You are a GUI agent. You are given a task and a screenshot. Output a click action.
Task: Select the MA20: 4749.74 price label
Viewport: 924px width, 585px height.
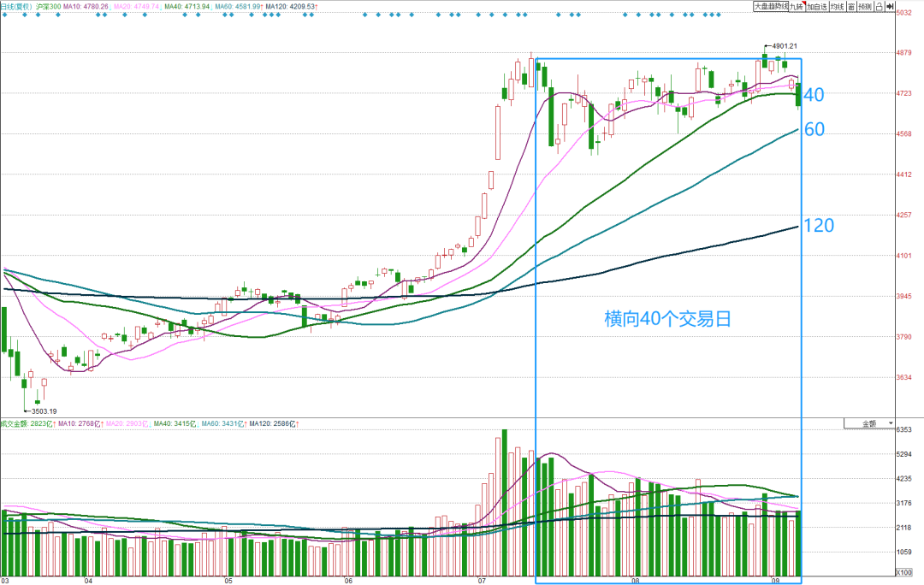pyautogui.click(x=137, y=7)
